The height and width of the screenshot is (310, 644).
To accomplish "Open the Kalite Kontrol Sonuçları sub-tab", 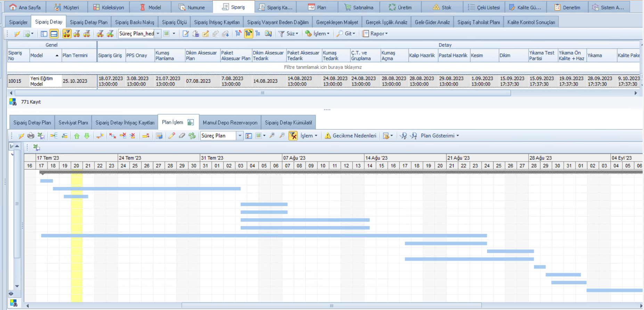I will tap(531, 22).
